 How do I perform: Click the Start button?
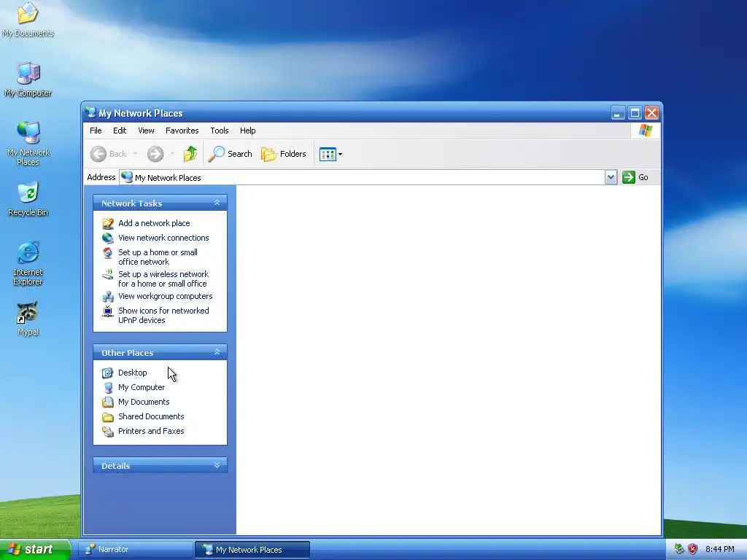click(35, 550)
